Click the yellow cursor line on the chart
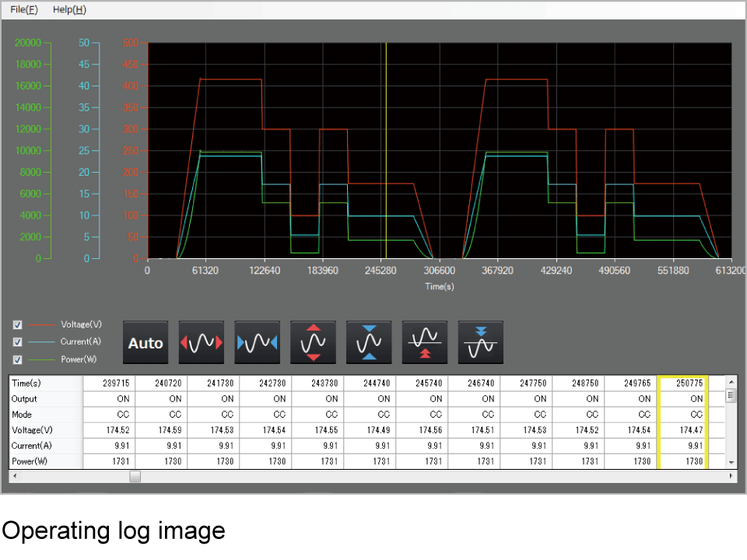Image resolution: width=747 pixels, height=560 pixels. [384, 148]
